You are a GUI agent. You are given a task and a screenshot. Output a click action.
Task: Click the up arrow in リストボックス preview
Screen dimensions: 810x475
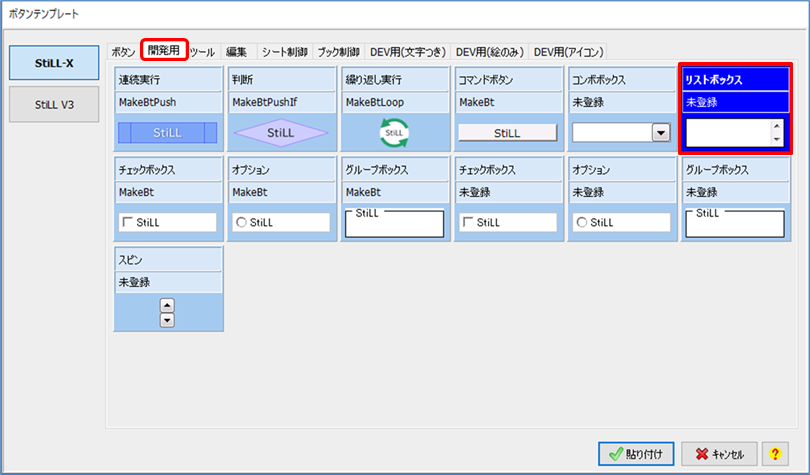[774, 126]
